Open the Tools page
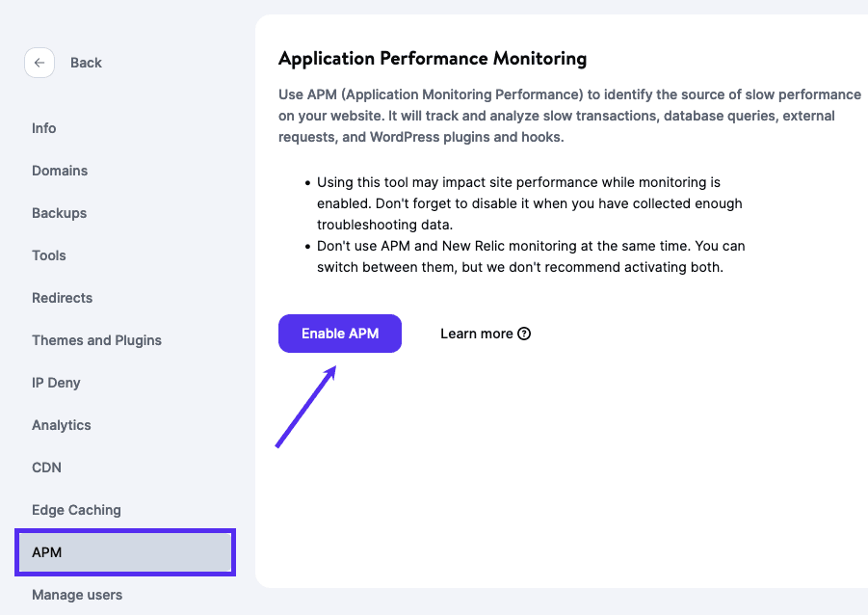 point(48,254)
